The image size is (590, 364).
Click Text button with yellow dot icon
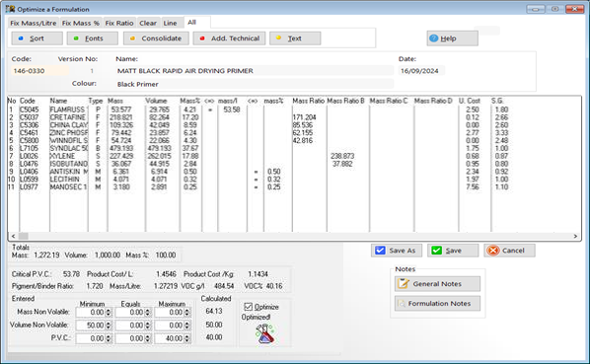point(295,38)
